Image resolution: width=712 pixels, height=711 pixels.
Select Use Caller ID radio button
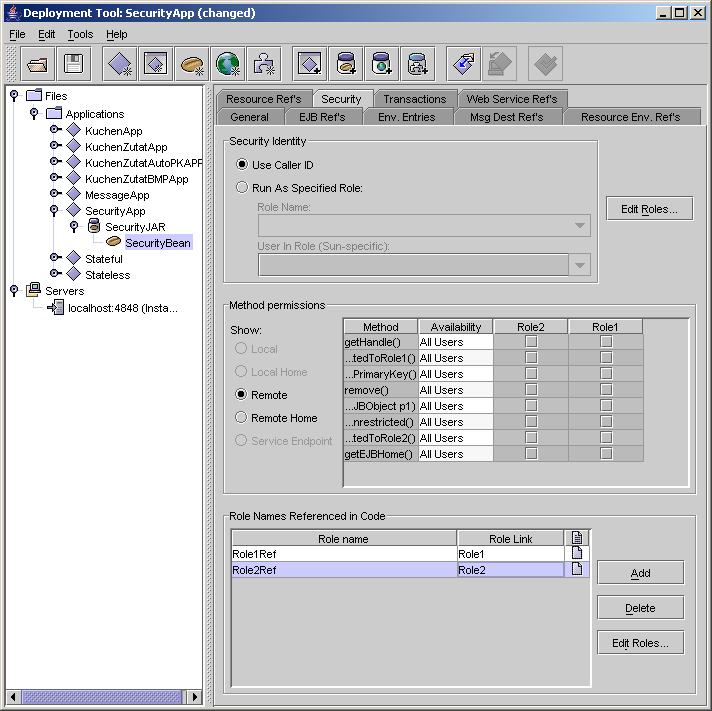[x=242, y=164]
